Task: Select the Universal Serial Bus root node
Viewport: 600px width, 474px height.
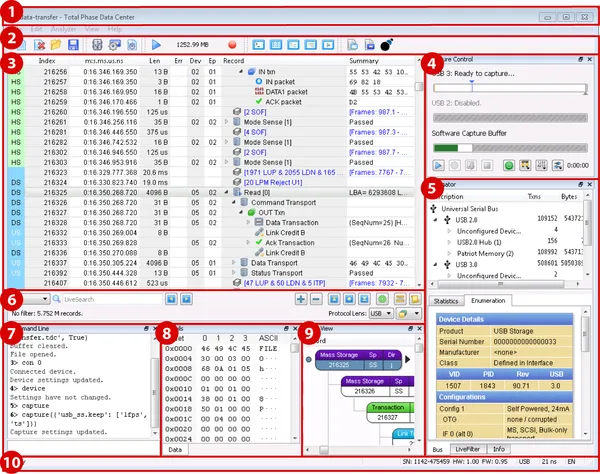Action: pyautogui.click(x=470, y=208)
